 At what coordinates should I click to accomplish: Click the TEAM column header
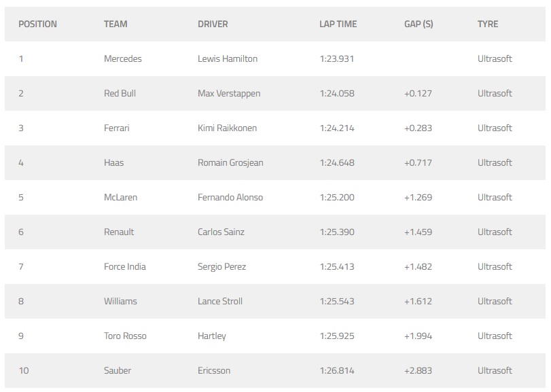coord(115,24)
